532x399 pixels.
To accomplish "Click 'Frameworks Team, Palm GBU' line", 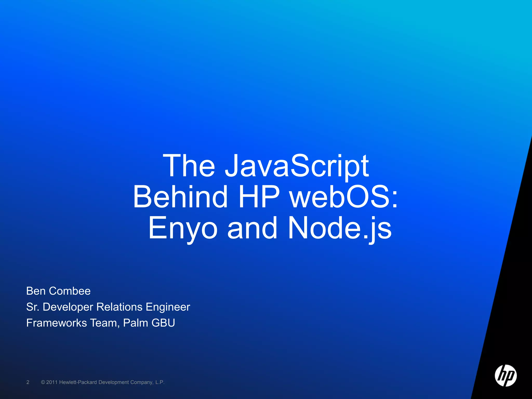I will (x=101, y=323).
